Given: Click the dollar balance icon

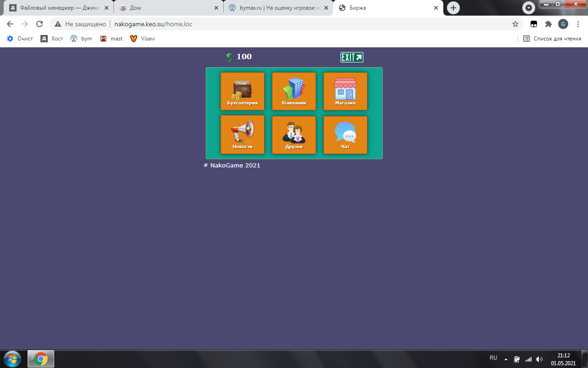Looking at the screenshot, I should tap(229, 57).
